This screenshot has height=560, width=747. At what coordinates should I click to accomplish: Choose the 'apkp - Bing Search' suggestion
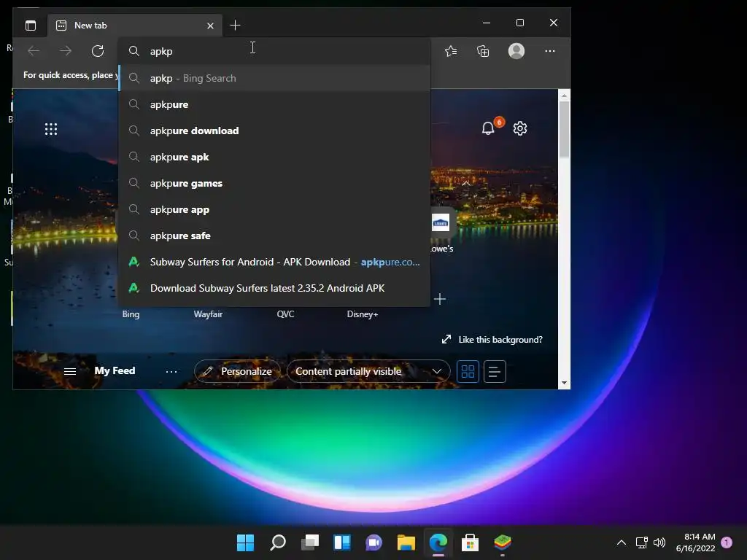[x=274, y=78]
